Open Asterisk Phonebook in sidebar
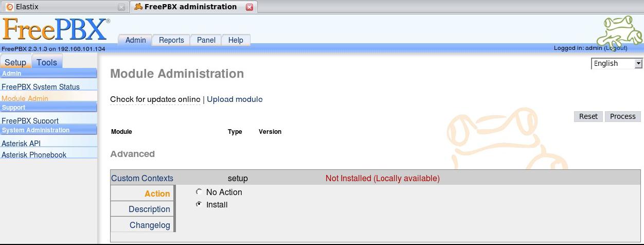Viewport: 644px width, 245px height. coord(34,154)
